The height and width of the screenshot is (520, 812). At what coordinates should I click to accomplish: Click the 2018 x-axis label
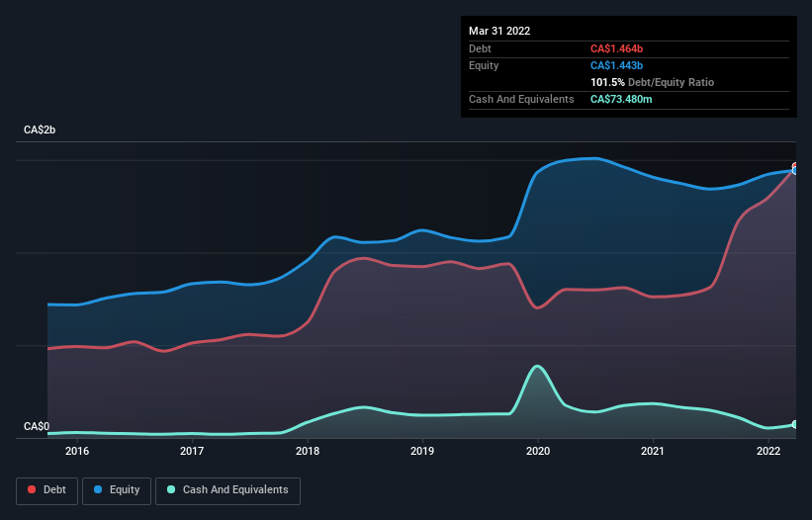[x=308, y=451]
